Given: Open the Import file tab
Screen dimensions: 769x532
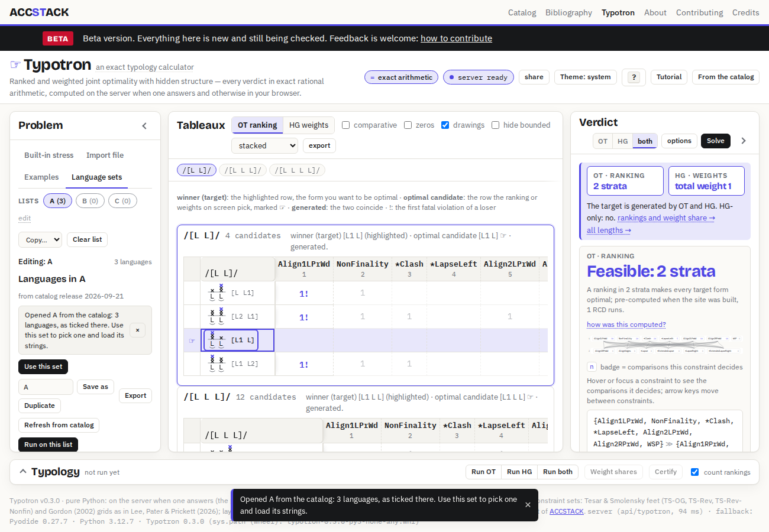Looking at the screenshot, I should coord(105,155).
